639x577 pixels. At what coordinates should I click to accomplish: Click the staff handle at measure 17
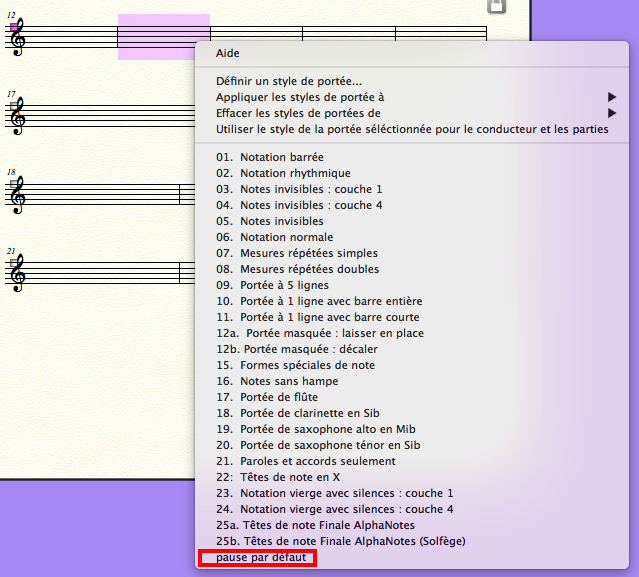point(12,104)
